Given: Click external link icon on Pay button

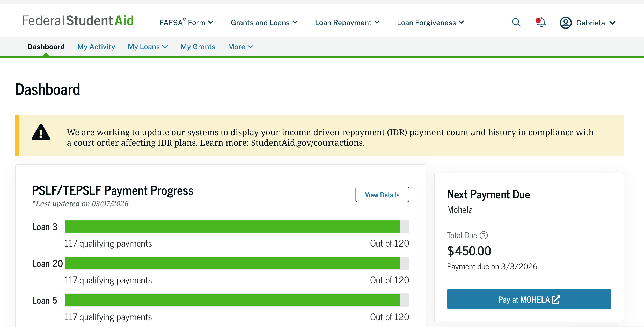Looking at the screenshot, I should (x=556, y=300).
